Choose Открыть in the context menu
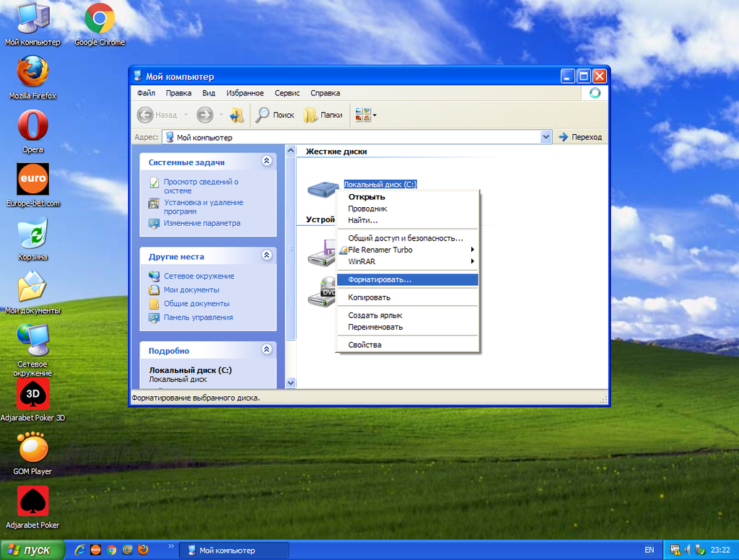The width and height of the screenshot is (739, 560). click(x=408, y=197)
